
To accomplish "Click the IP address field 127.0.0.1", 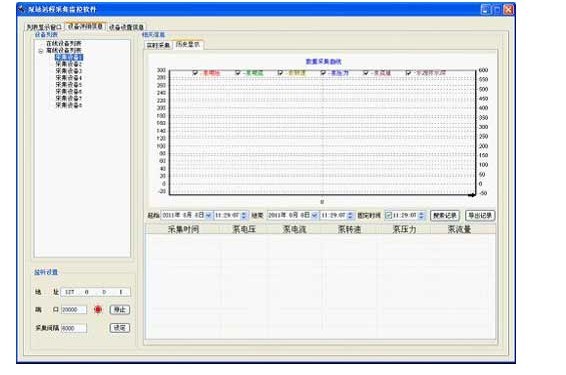I will 95,292.
